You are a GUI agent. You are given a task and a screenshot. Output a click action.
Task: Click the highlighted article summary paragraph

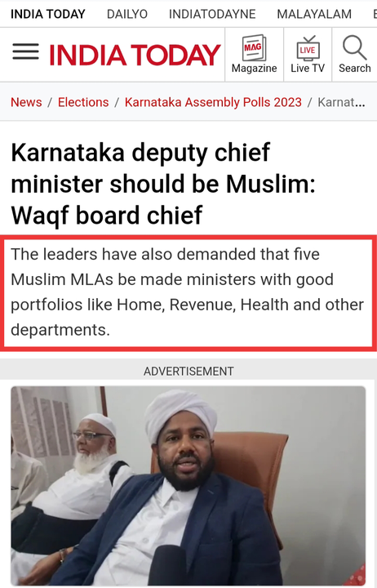pyautogui.click(x=188, y=292)
